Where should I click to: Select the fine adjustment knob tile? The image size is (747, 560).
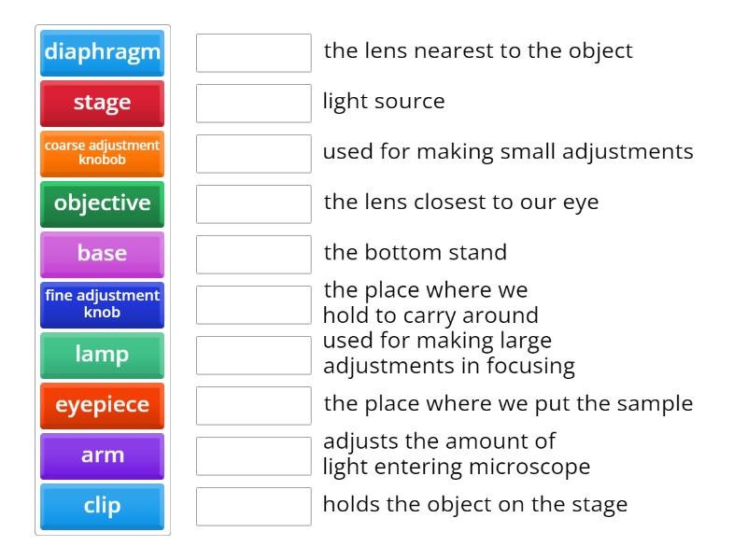(x=102, y=304)
